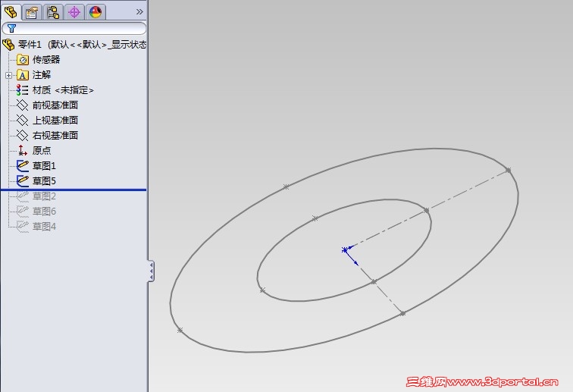573x392 pixels.
Task: Click the 前视基准面 plane icon
Action: click(x=23, y=105)
